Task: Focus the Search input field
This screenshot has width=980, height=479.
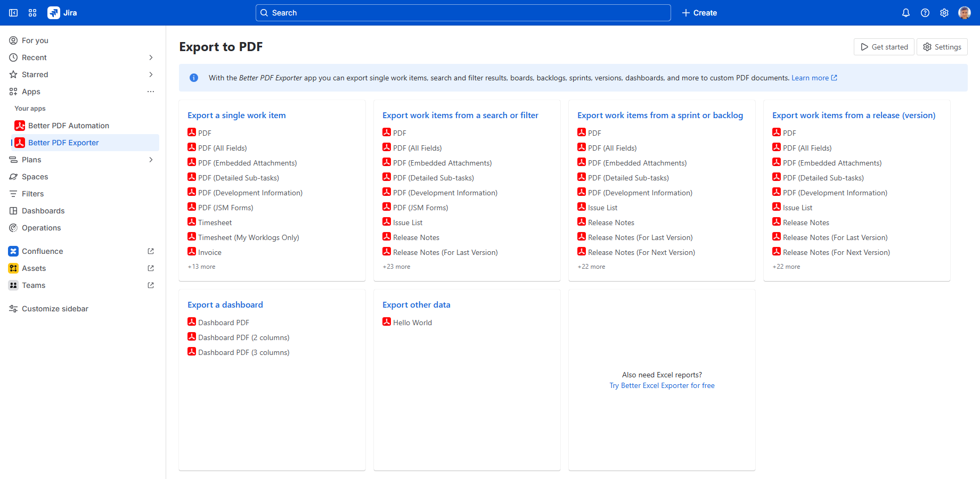Action: click(463, 13)
